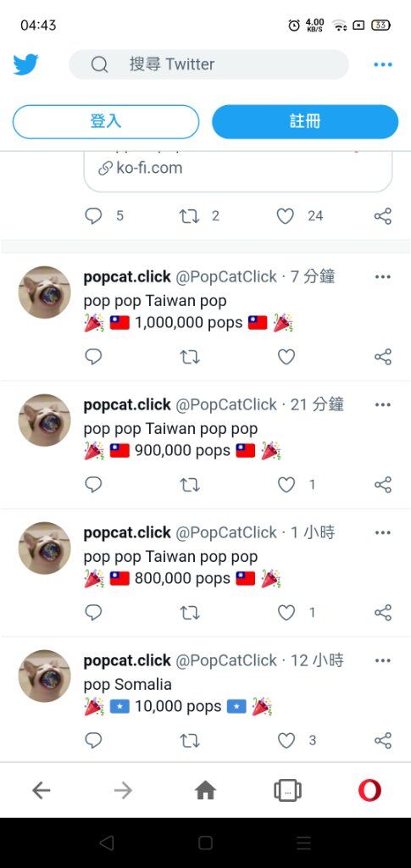Open Opera browser tabs switcher

click(287, 791)
